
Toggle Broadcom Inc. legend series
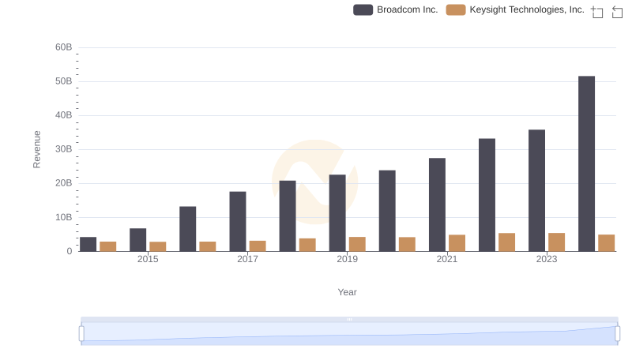point(396,9)
